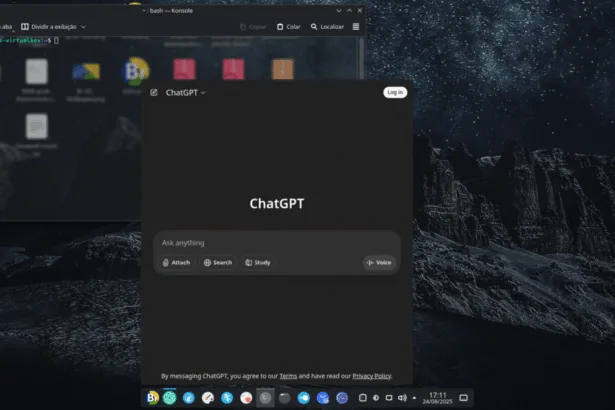The width and height of the screenshot is (615, 410).
Task: Click the display icon in system tray
Action: 389,398
